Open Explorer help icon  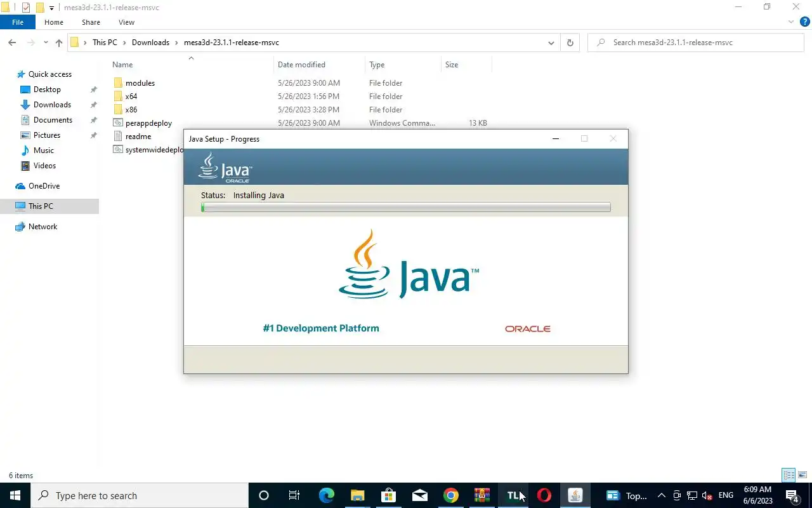coord(804,22)
